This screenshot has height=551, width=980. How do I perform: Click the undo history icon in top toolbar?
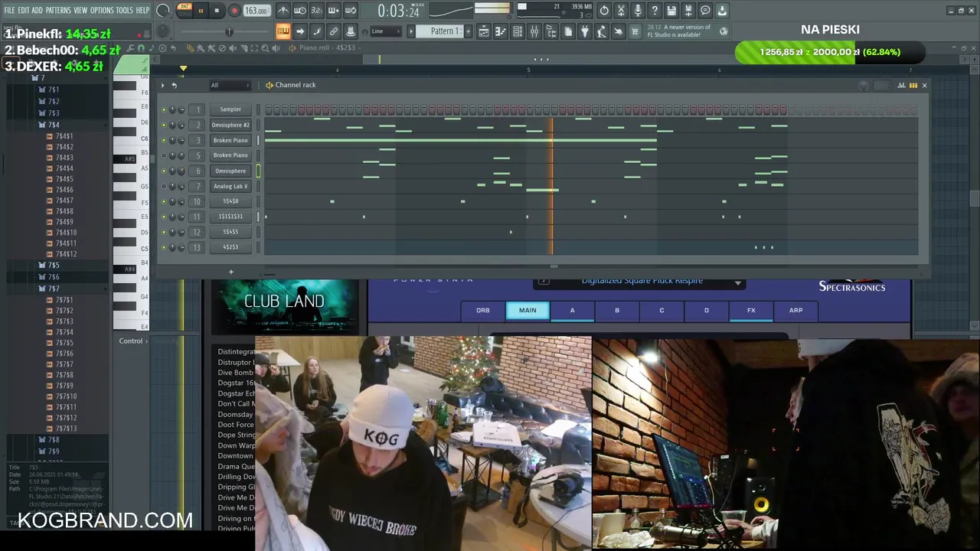(x=604, y=11)
